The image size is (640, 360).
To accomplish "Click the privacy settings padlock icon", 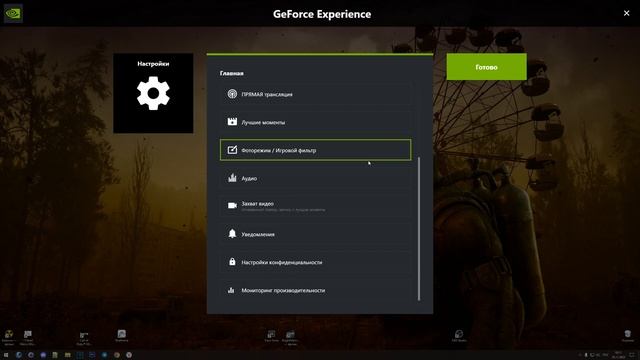I will tap(232, 262).
